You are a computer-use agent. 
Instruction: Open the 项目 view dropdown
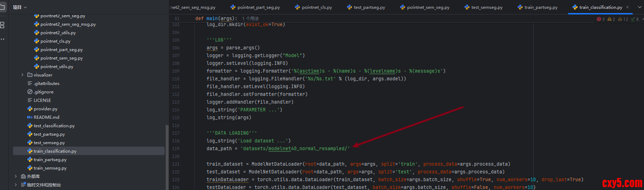click(20, 7)
